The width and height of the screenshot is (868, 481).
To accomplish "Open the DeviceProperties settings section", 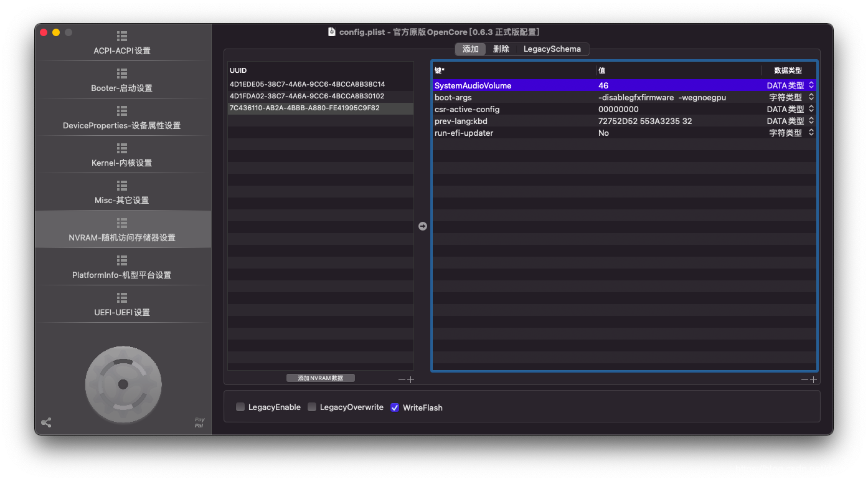I will (122, 117).
